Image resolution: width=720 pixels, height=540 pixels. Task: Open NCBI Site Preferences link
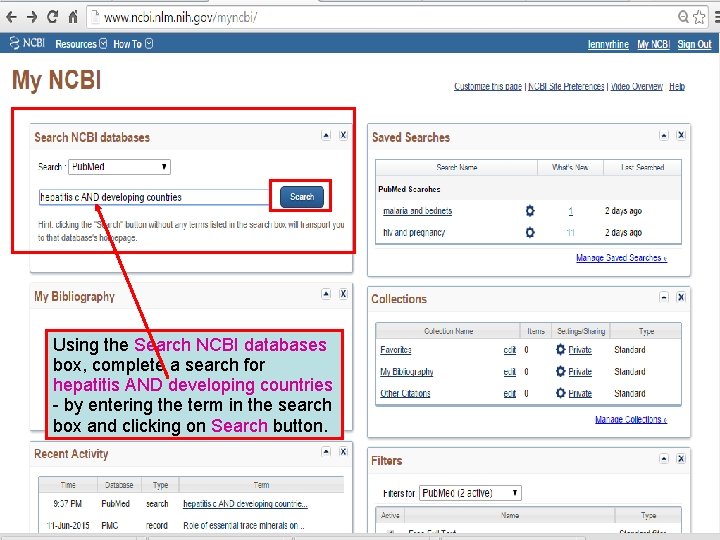click(566, 86)
